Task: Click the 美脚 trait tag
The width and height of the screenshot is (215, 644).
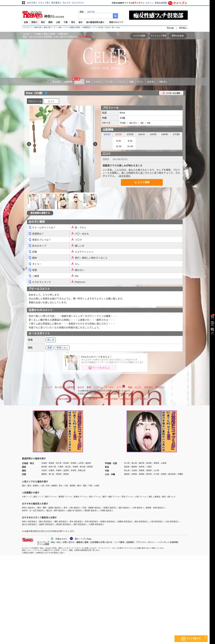Action: click(50, 348)
